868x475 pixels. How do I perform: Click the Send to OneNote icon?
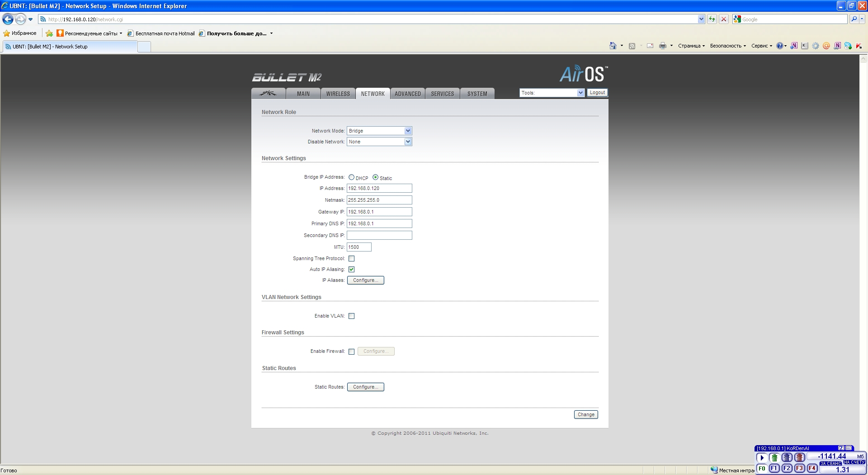(x=794, y=46)
